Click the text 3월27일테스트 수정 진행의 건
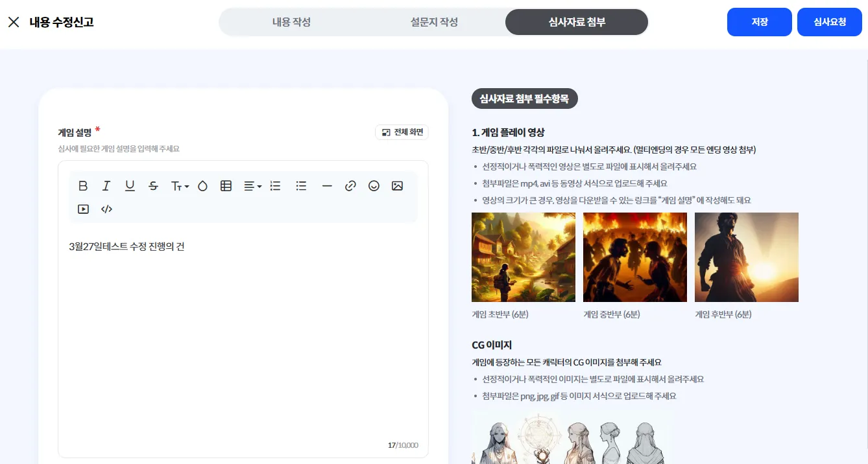Screen dimensions: 868x464 click(x=127, y=246)
